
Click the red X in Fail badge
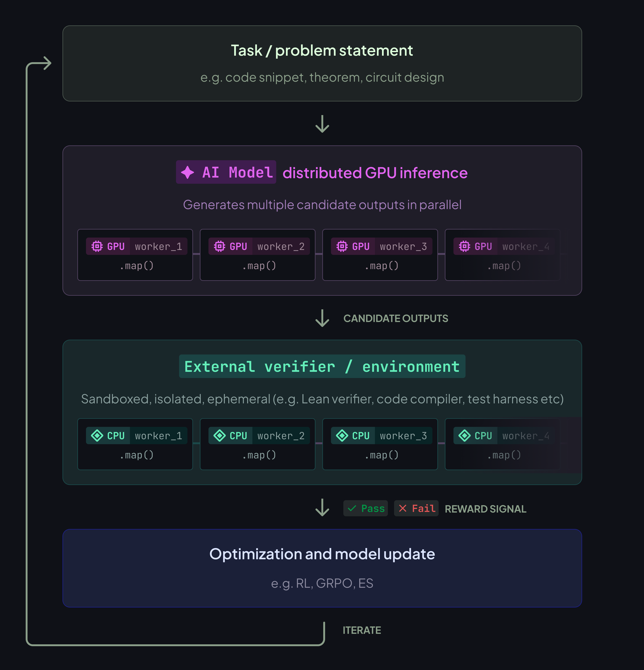(403, 508)
